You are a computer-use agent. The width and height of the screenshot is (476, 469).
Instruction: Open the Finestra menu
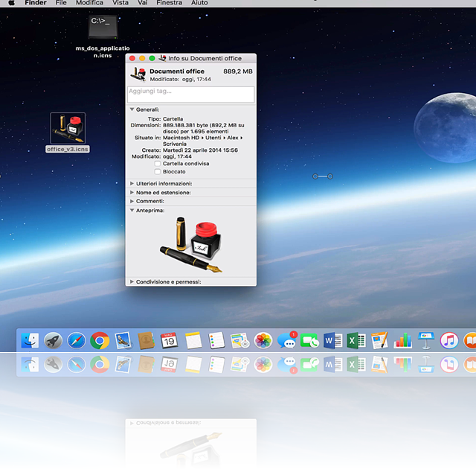coord(170,3)
